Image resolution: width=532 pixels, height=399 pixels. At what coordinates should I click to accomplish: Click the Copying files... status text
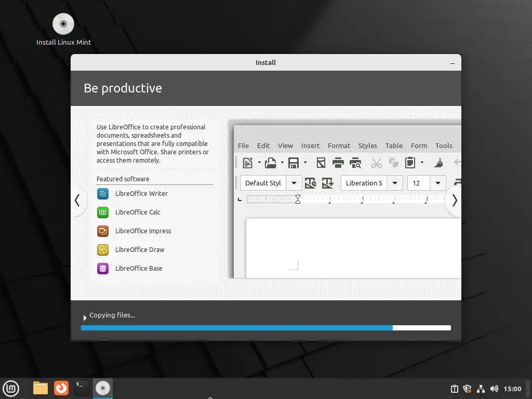pos(112,315)
